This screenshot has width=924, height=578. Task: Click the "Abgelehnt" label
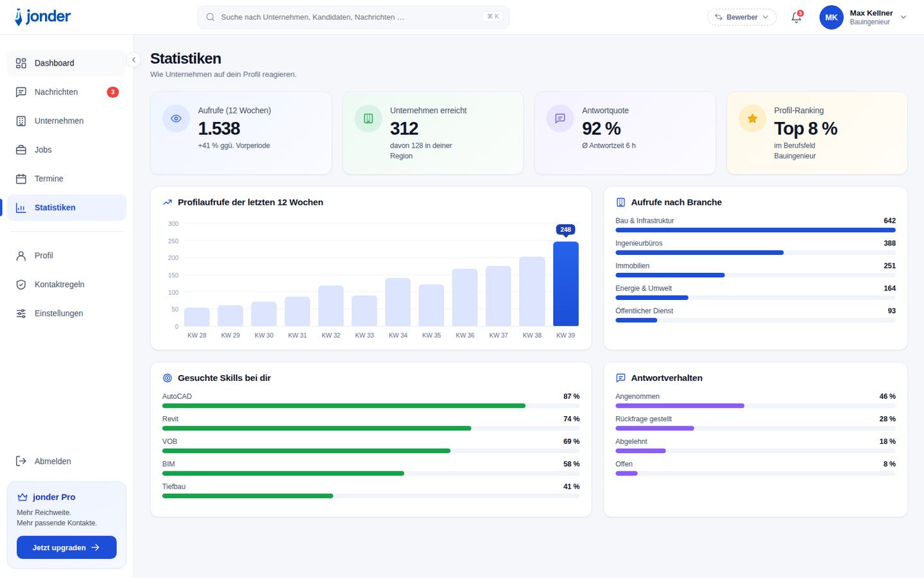631,442
